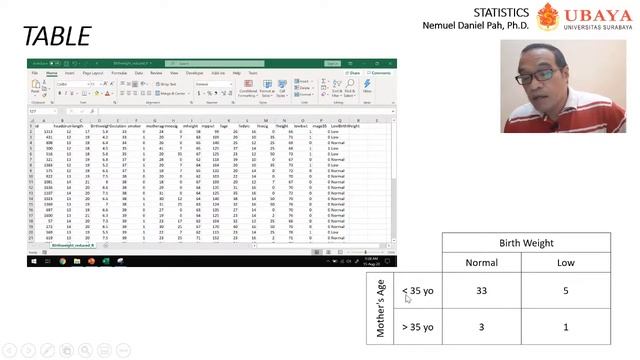Image resolution: width=640 pixels, height=360 pixels.
Task: Switch to Normal view in status bar
Action: coord(317,252)
